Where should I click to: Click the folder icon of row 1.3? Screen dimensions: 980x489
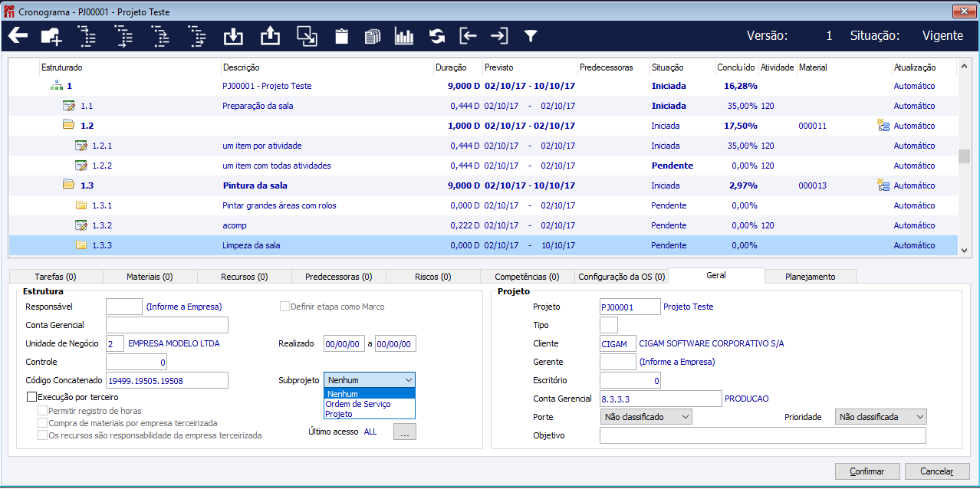click(68, 185)
